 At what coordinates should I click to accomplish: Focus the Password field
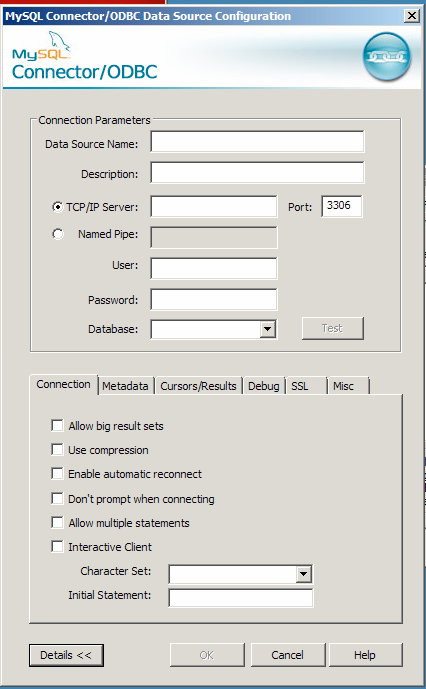click(214, 300)
